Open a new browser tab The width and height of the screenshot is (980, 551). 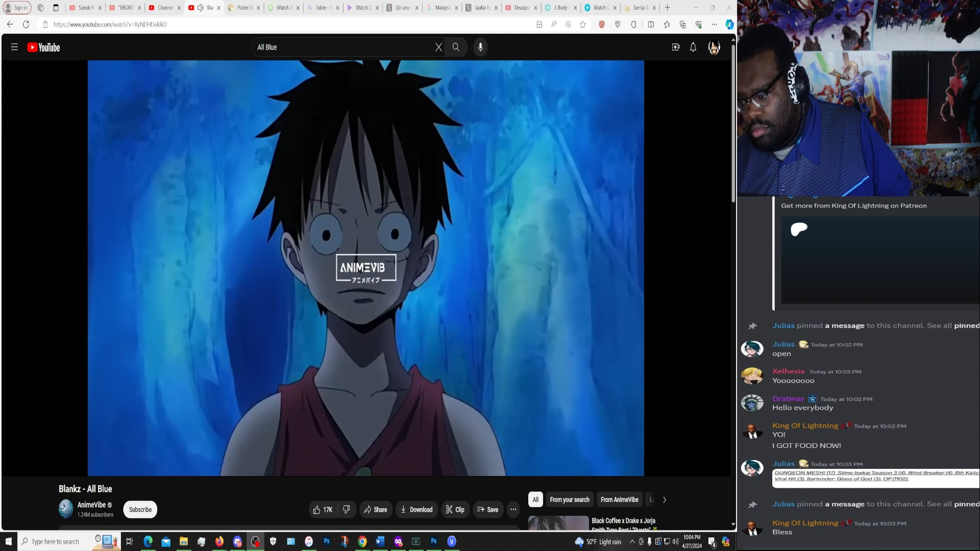pos(667,8)
